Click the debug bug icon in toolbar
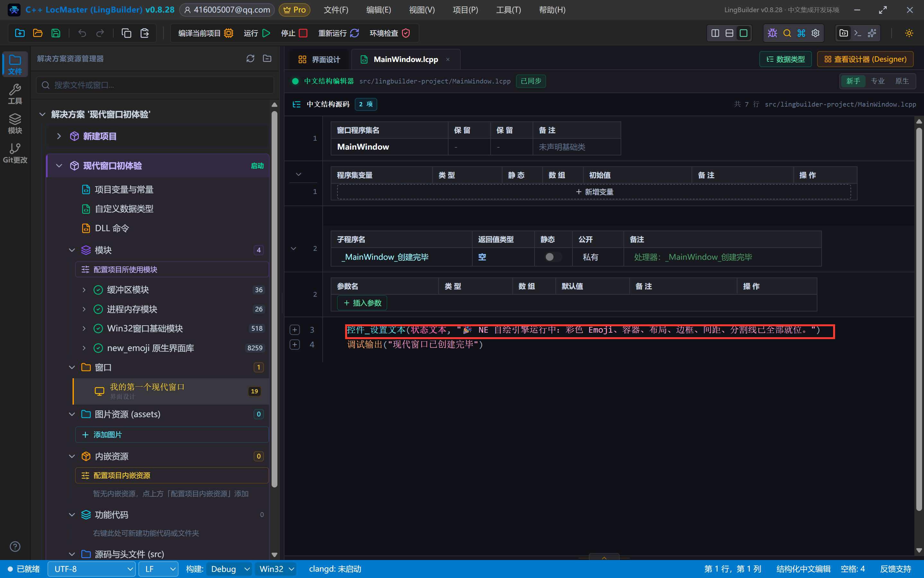The image size is (924, 578). click(x=772, y=33)
